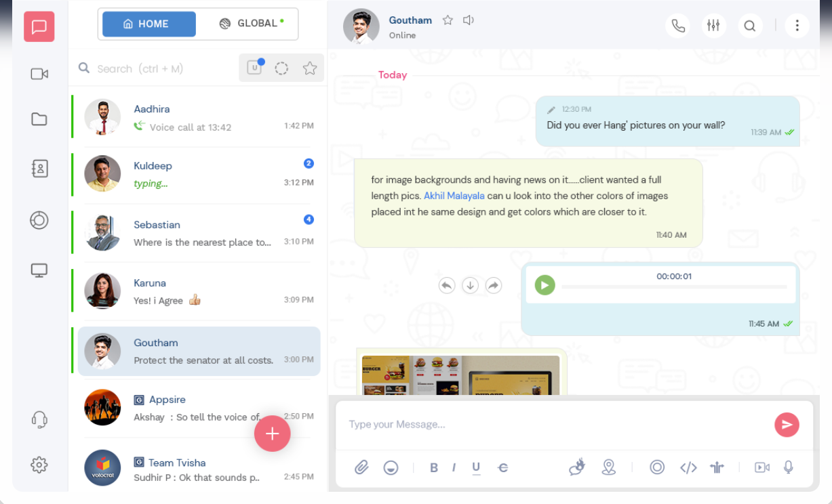
Task: Filter chats by unread messages
Action: 254,68
